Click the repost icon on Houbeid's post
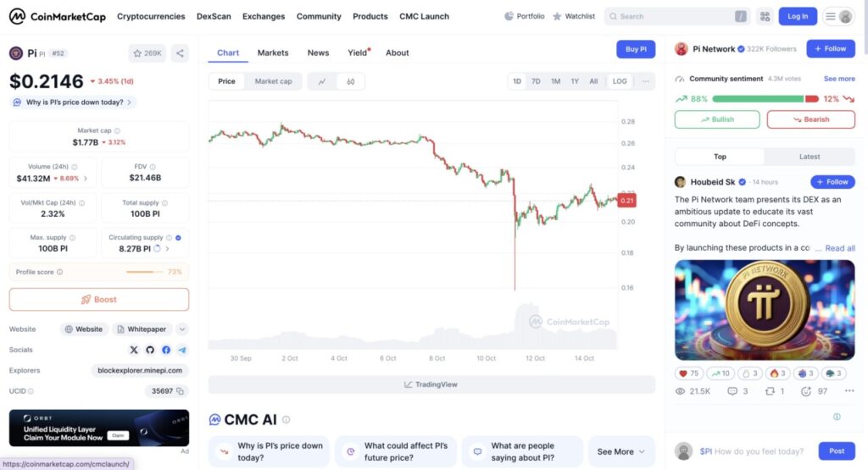 tap(770, 391)
